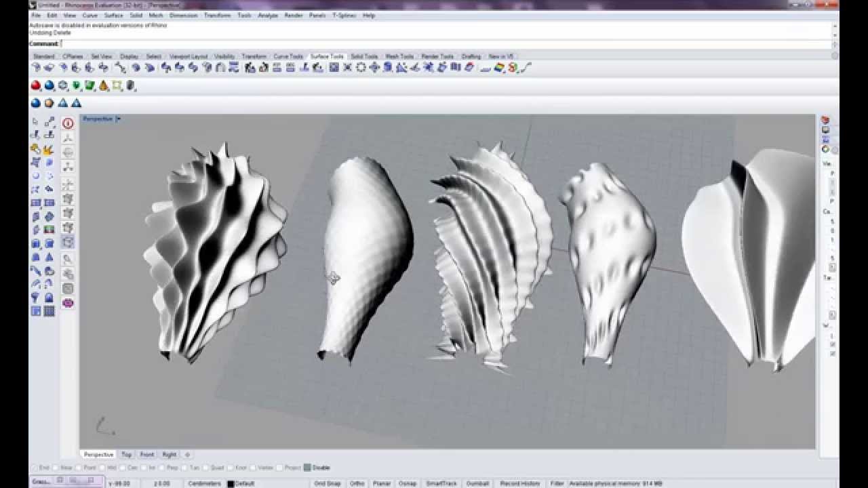Enable the Mid object snap checkbox

point(103,468)
